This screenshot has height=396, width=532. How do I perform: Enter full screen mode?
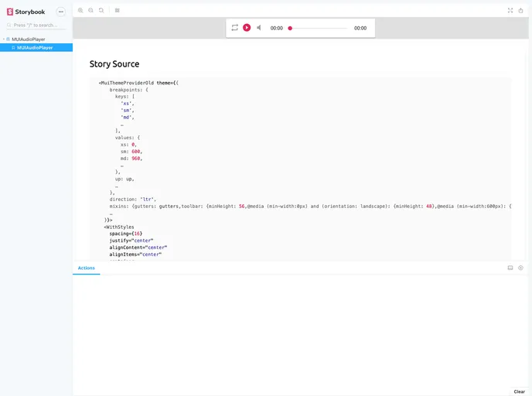[x=510, y=10]
